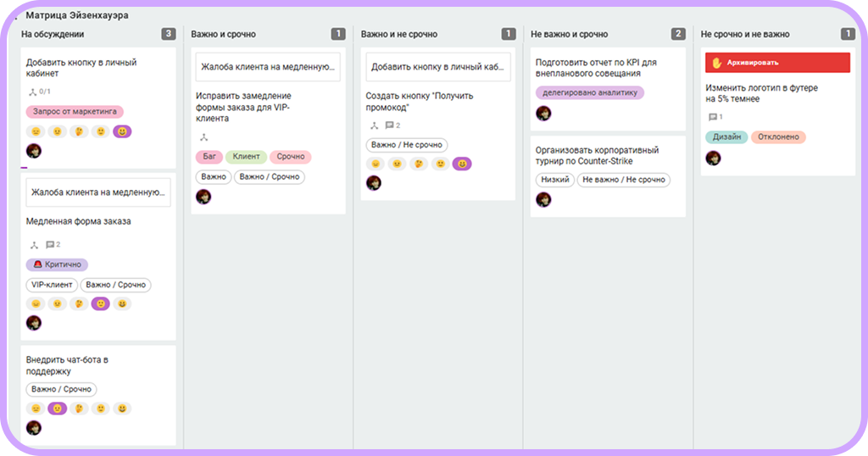Click card counter badge of 'Не важно и срочно'

click(x=678, y=34)
